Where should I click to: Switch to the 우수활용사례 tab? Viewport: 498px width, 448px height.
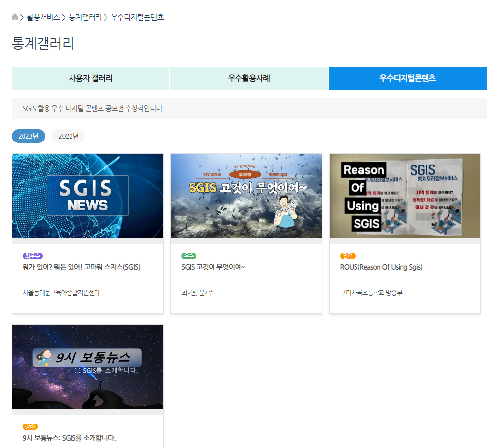click(249, 78)
